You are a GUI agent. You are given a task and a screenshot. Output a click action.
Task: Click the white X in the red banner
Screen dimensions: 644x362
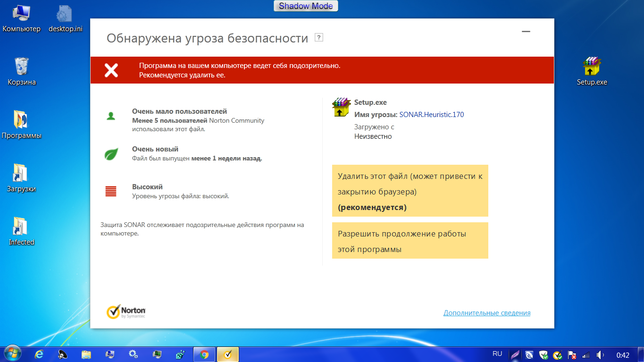[x=111, y=70]
